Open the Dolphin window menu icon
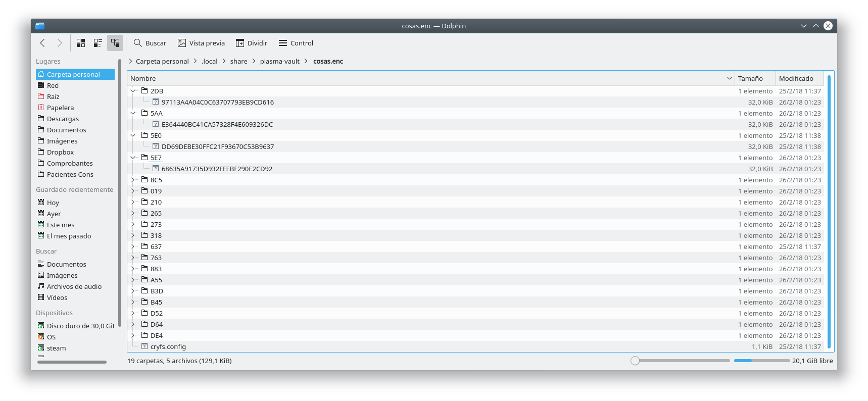The height and width of the screenshot is (401, 868). pos(40,26)
